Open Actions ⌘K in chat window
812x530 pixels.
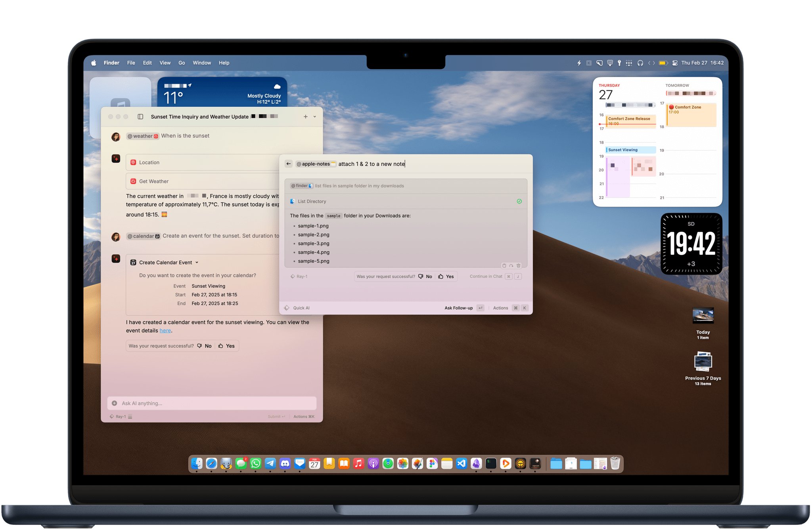pyautogui.click(x=304, y=417)
